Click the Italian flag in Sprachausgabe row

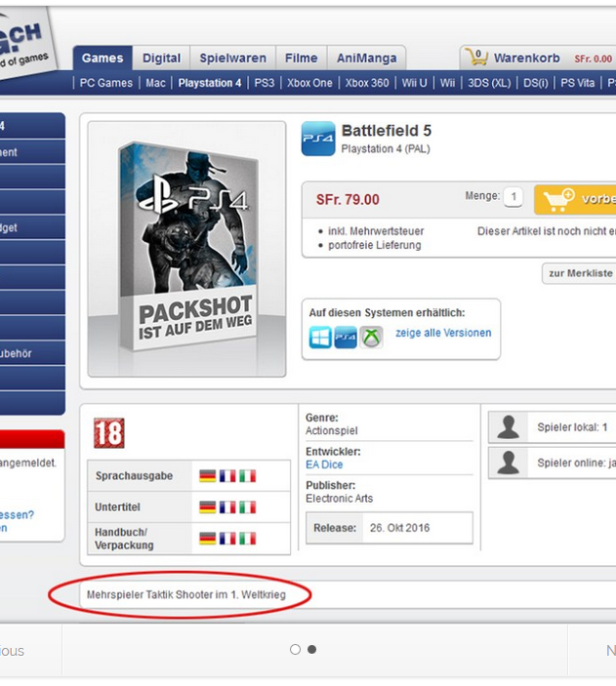point(247,476)
